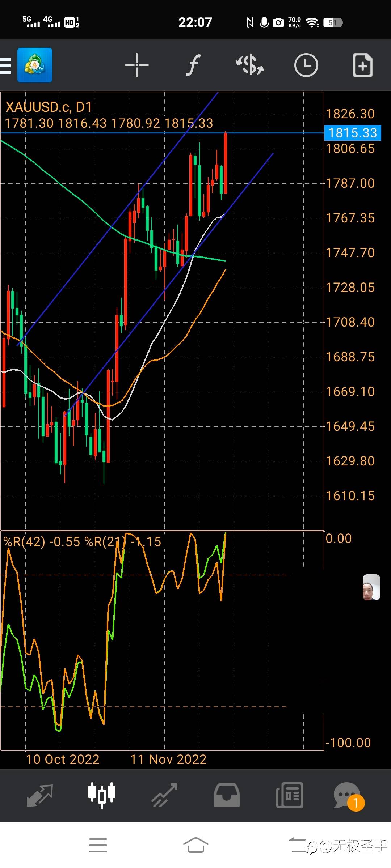
Task: Tap the Android recent-apps navigation button
Action: (98, 845)
